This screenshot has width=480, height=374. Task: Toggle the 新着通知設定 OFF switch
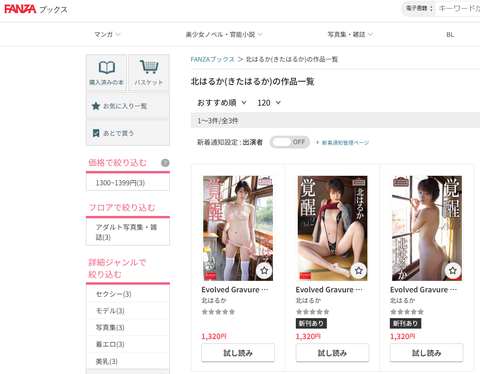[x=290, y=142]
